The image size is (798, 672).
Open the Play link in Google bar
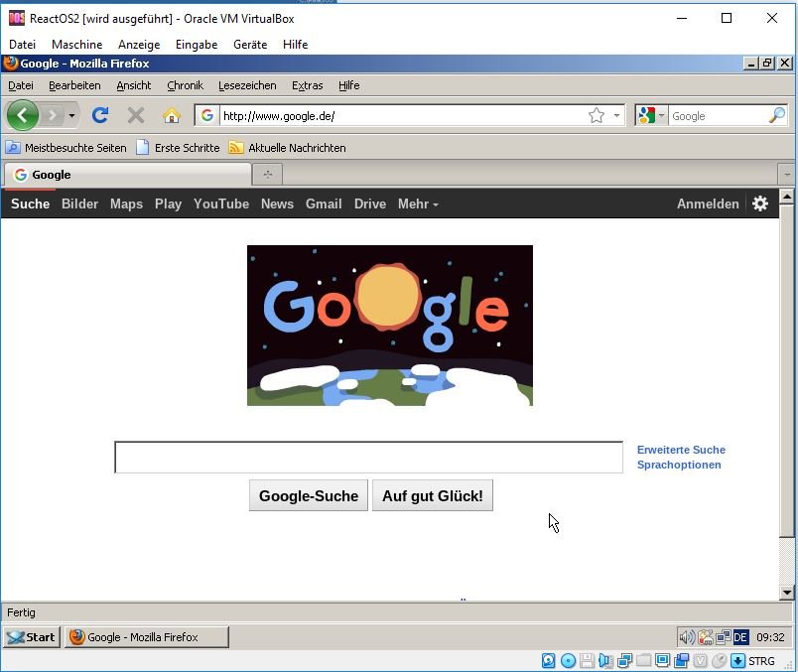pyautogui.click(x=168, y=203)
